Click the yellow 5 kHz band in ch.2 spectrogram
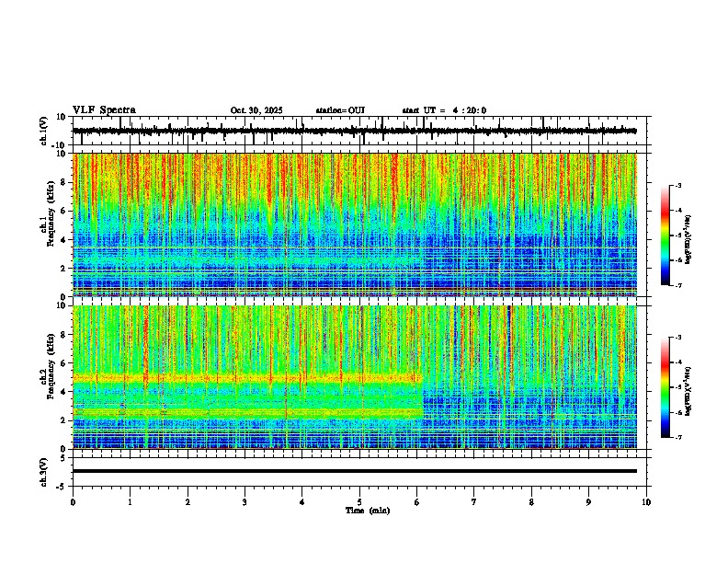The width and height of the screenshot is (728, 563). coord(247,378)
